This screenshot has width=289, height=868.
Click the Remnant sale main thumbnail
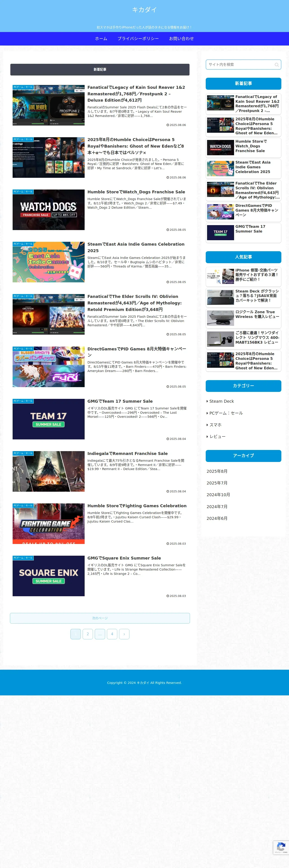[x=48, y=471]
